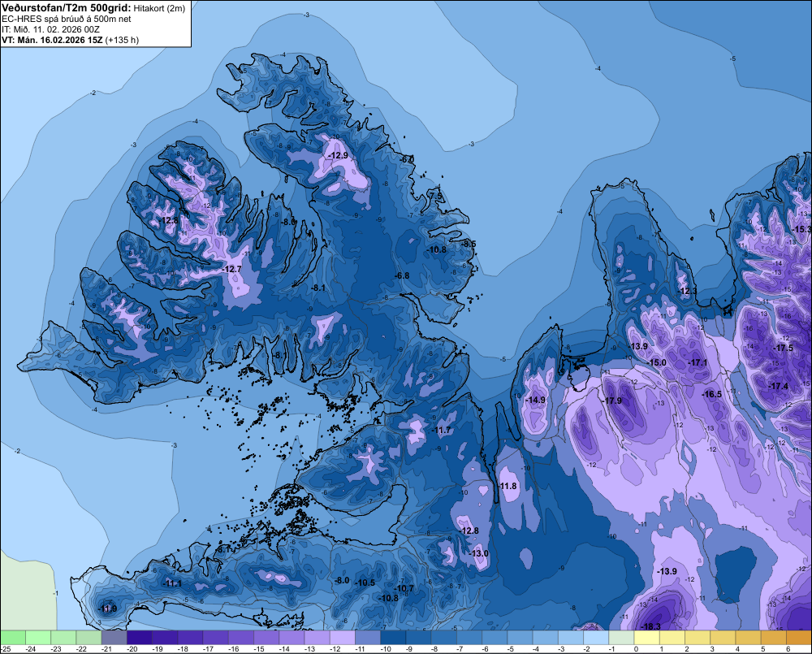Click the -17.5 temperature value
812x654 pixels.
point(783,348)
